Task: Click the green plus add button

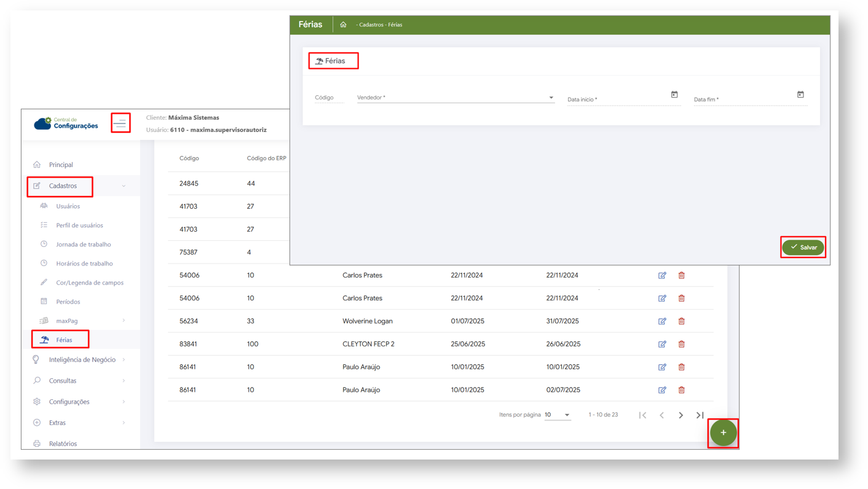Action: [x=723, y=433]
